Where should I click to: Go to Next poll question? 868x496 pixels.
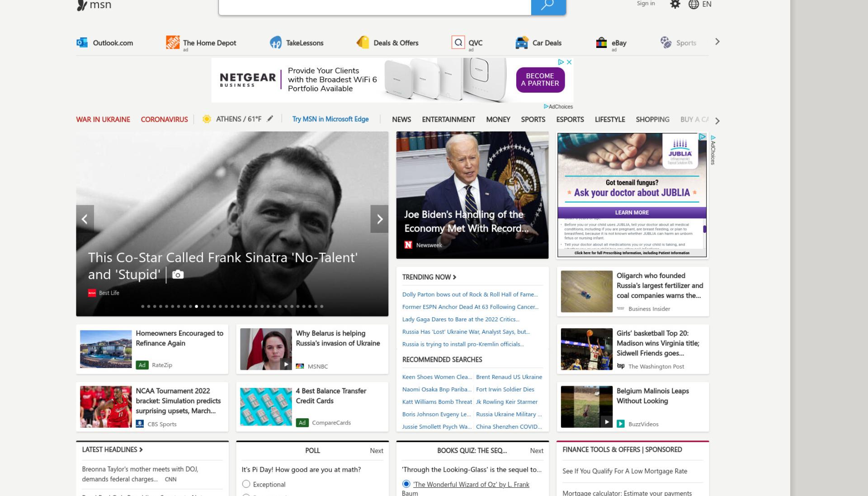[376, 450]
